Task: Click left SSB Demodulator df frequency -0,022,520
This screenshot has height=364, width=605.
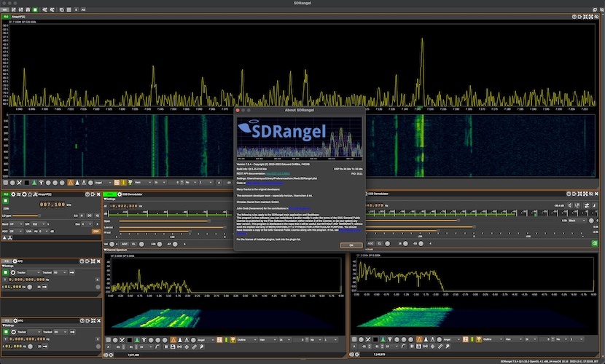Action: click(x=123, y=206)
